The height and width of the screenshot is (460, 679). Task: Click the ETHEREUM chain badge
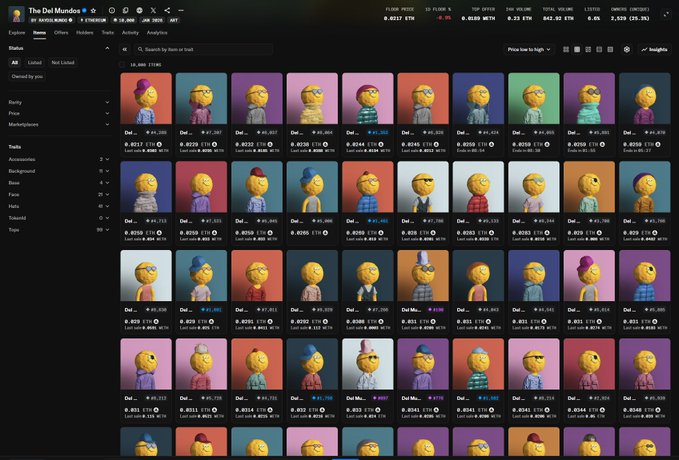click(93, 20)
